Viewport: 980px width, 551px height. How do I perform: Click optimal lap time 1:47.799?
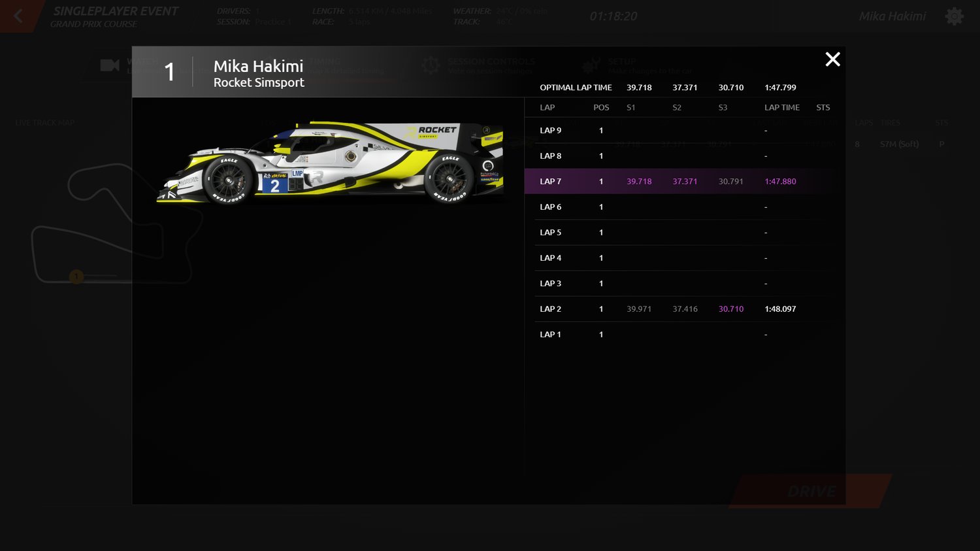click(780, 88)
